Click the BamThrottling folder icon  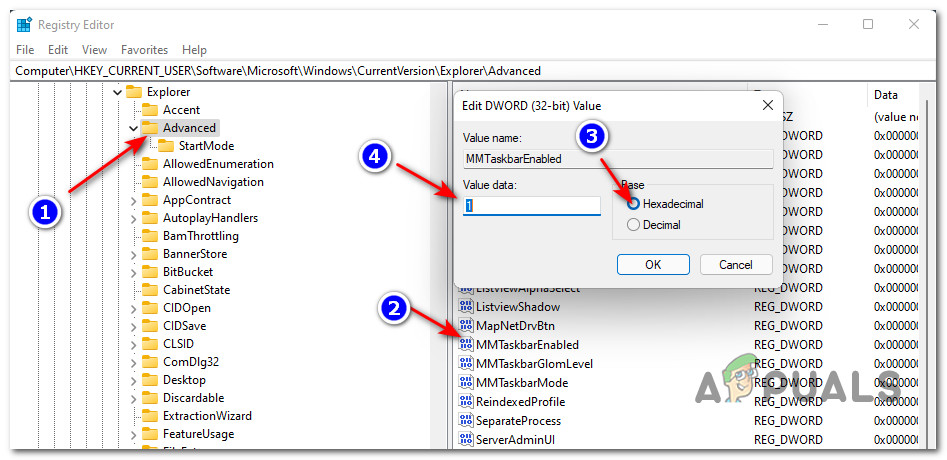[x=149, y=236]
